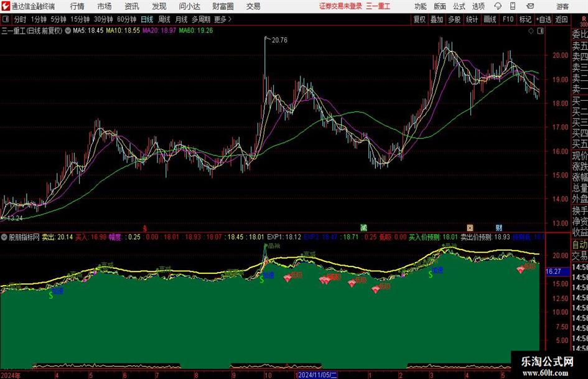Open the 公式 menu

[x=459, y=6]
